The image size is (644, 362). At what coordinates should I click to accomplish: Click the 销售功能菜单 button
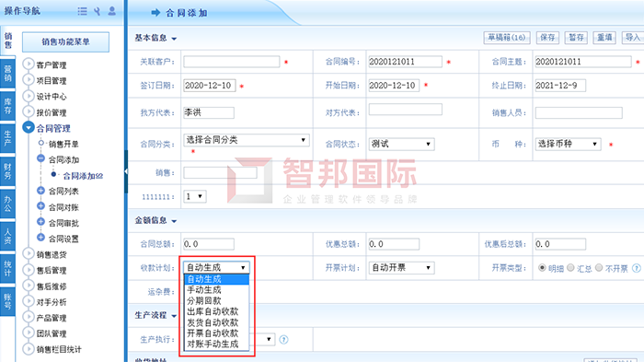(65, 41)
